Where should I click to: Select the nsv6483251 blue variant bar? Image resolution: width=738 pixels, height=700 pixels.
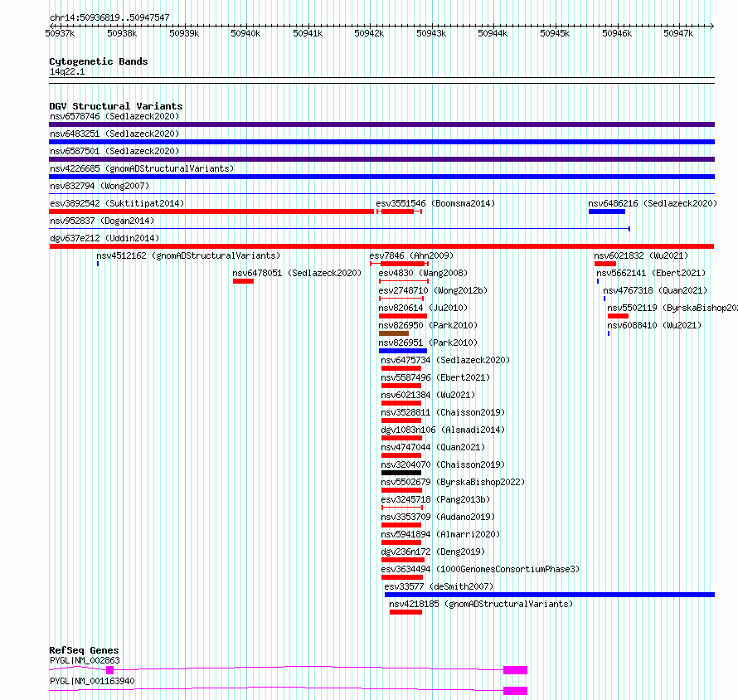tap(381, 142)
